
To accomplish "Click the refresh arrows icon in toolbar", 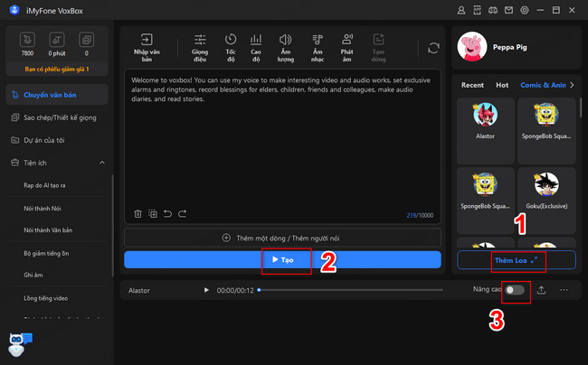I will click(x=433, y=48).
